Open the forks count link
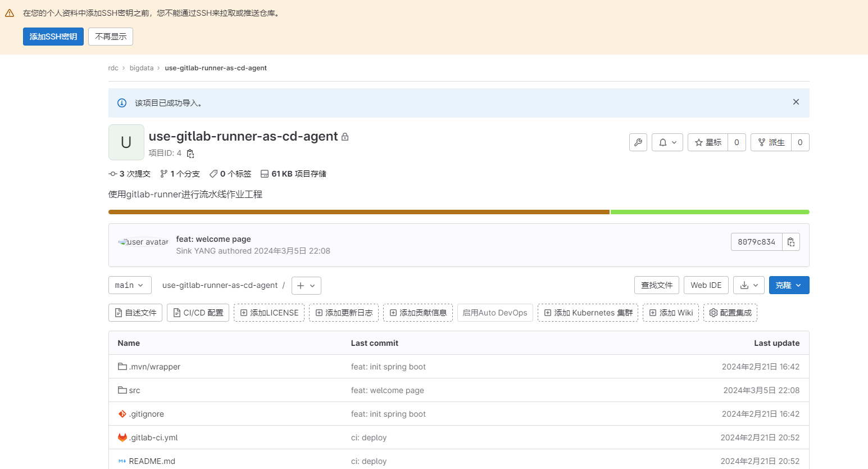Image resolution: width=868 pixels, height=469 pixels. (x=800, y=142)
